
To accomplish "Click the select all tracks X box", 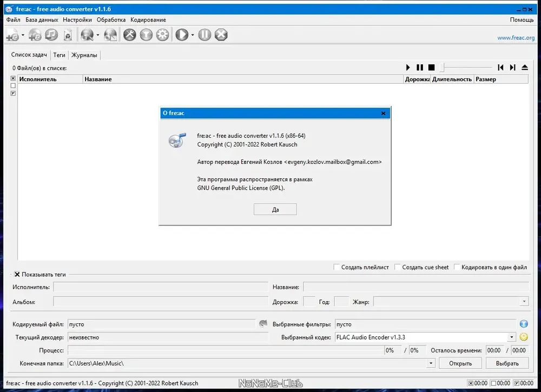I will [13, 78].
